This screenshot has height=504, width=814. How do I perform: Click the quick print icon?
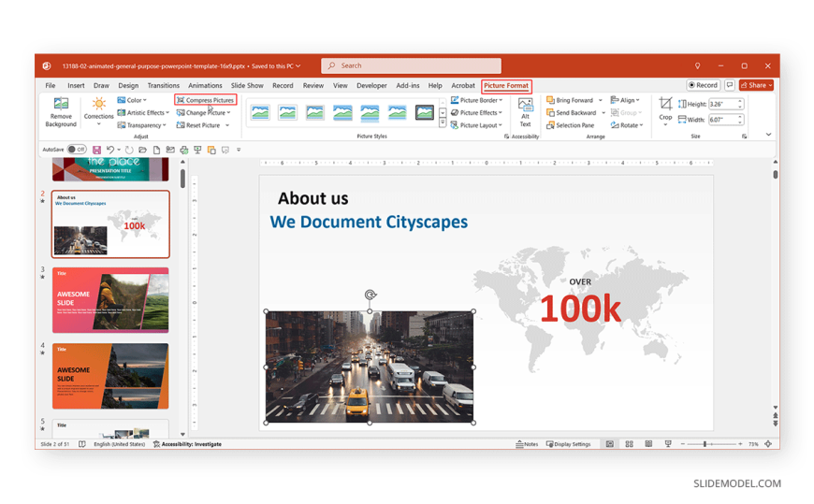(x=183, y=150)
